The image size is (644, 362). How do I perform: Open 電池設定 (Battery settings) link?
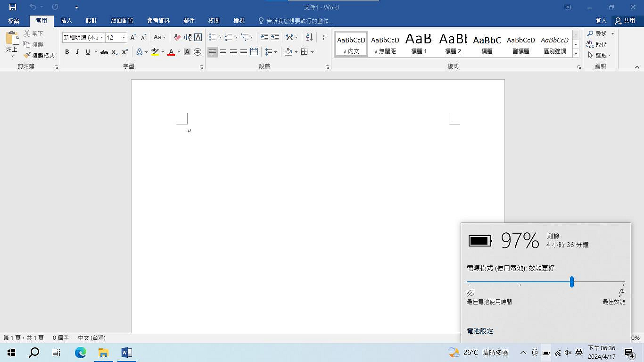pyautogui.click(x=480, y=331)
